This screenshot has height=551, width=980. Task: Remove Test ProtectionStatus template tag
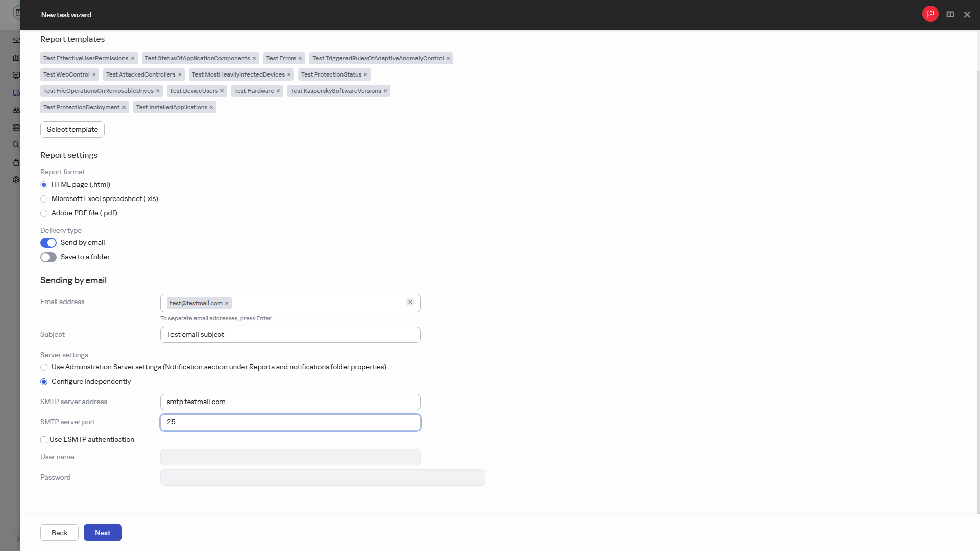[365, 75]
